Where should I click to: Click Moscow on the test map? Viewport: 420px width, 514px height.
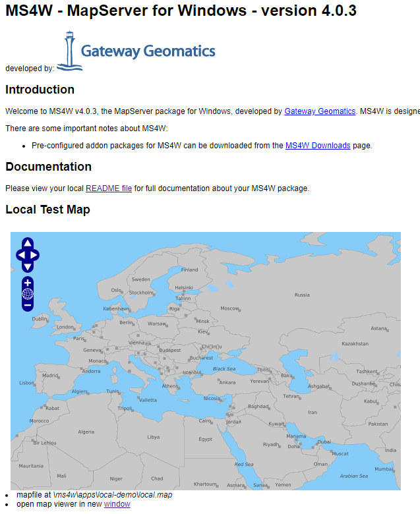229,308
